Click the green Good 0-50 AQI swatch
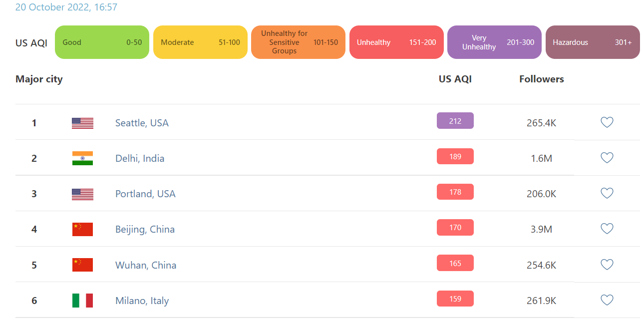This screenshot has height=324, width=644. click(102, 42)
